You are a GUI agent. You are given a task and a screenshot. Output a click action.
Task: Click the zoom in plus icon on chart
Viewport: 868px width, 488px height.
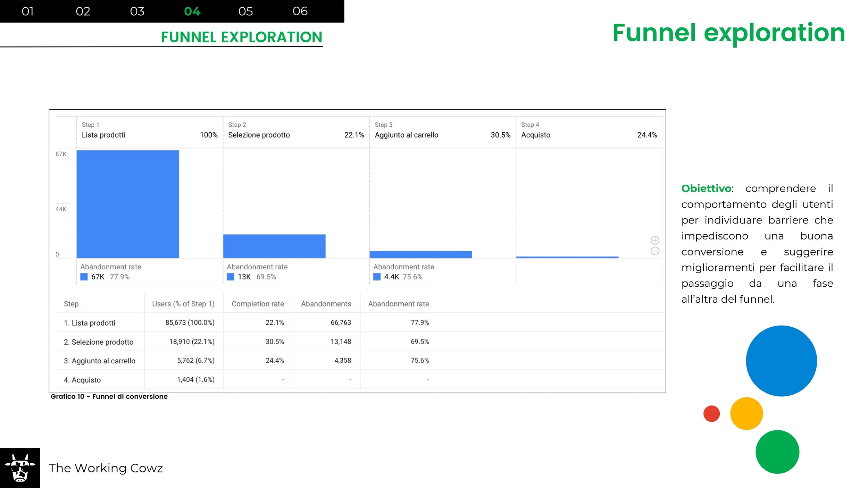[655, 240]
